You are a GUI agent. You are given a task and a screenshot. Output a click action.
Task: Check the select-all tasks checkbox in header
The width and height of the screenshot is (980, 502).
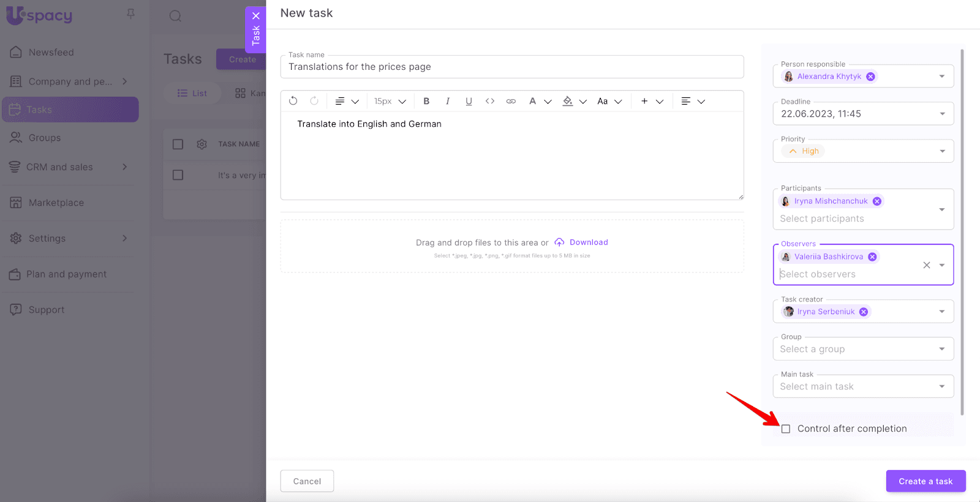click(178, 144)
